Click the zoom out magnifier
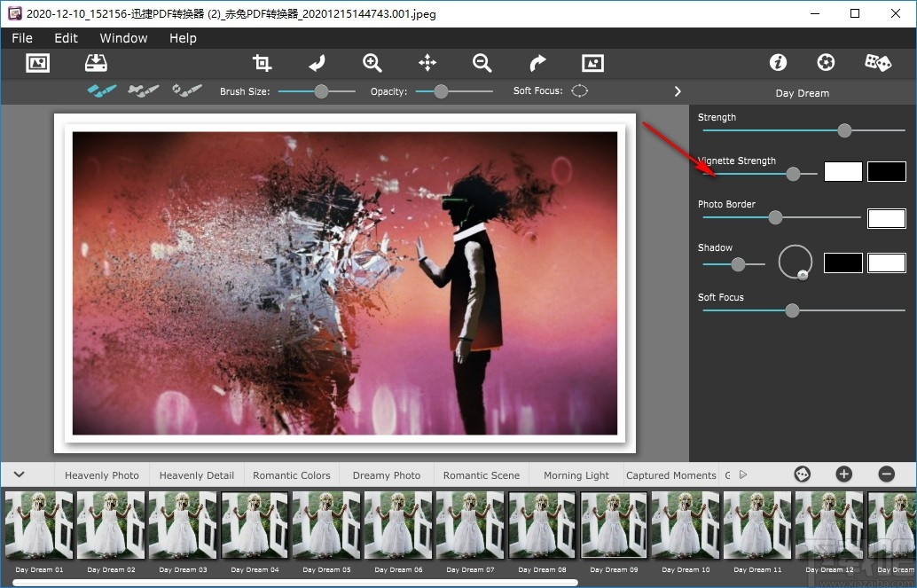Image resolution: width=917 pixels, height=588 pixels. [482, 62]
